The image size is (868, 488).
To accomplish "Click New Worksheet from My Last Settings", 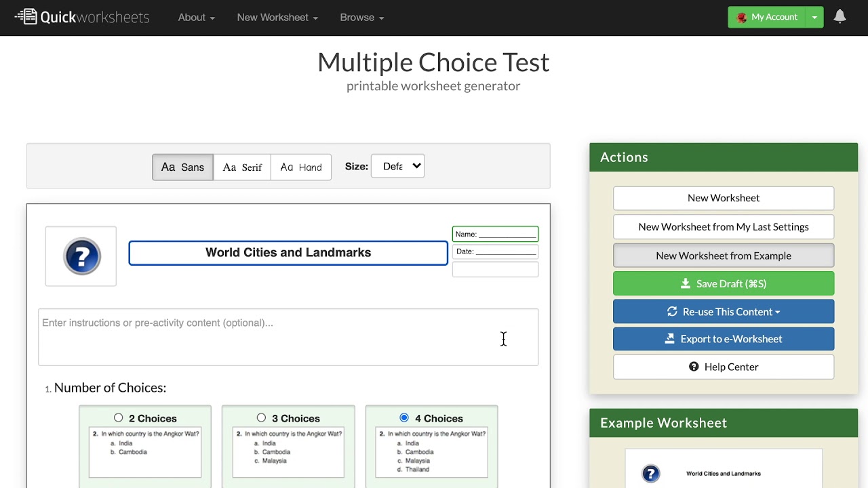I will tap(723, 226).
